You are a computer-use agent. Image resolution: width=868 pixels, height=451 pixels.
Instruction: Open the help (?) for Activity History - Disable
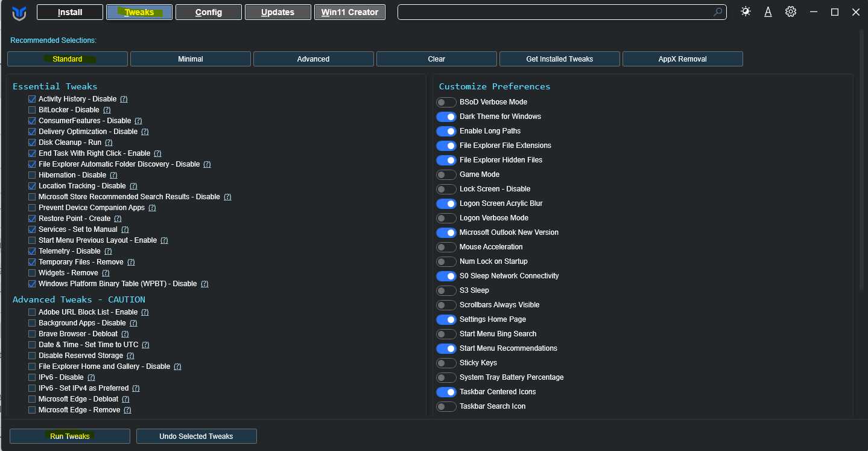(124, 99)
